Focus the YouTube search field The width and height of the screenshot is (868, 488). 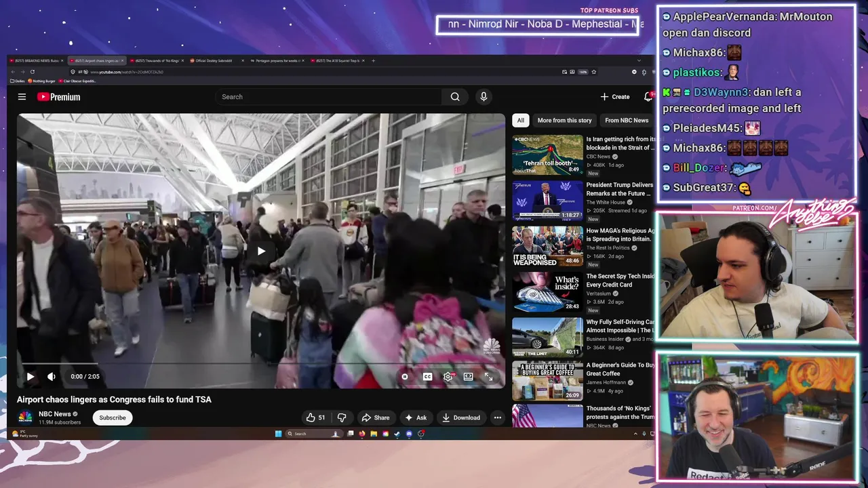[x=329, y=97]
